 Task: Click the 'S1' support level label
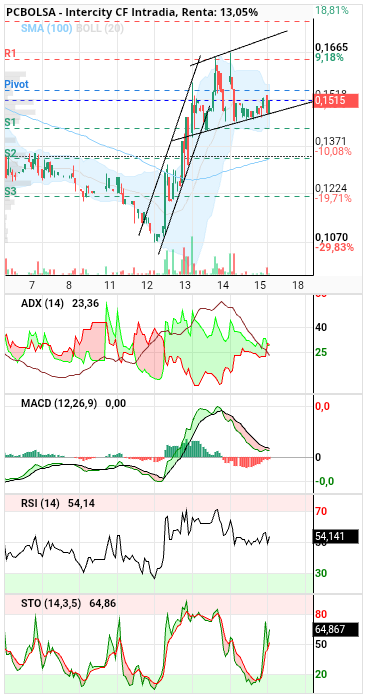pos(10,122)
